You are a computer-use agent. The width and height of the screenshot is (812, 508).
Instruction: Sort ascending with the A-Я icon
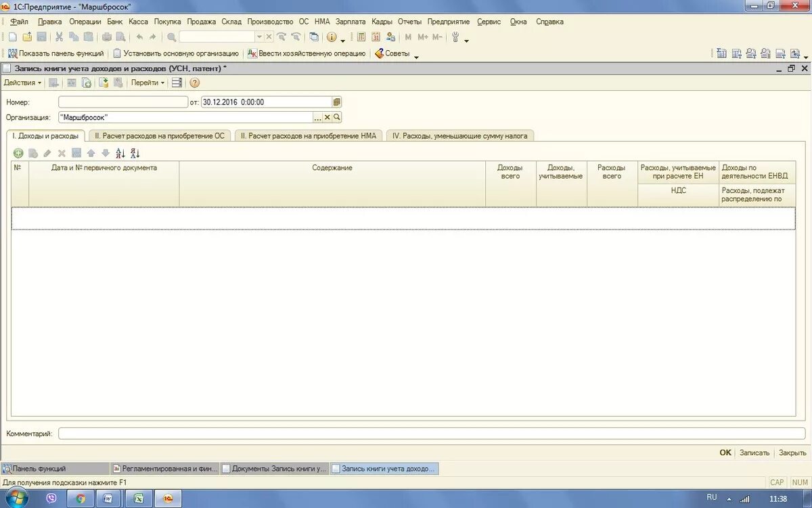[120, 154]
